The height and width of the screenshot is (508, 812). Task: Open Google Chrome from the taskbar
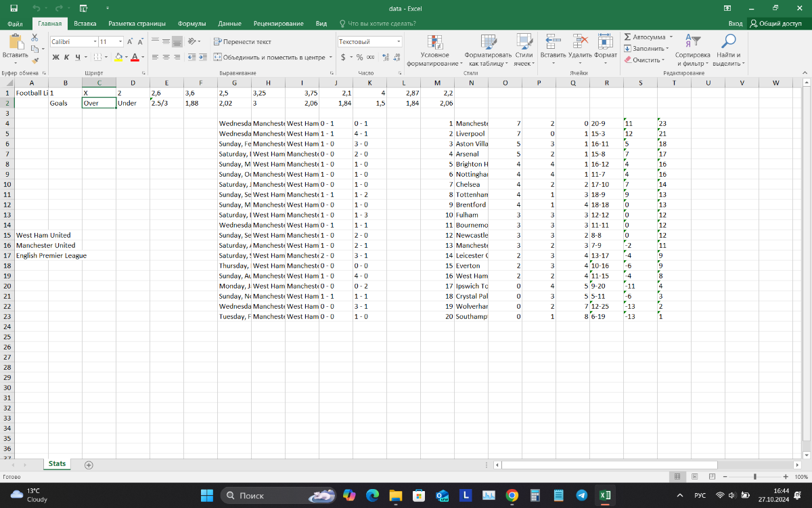point(512,495)
